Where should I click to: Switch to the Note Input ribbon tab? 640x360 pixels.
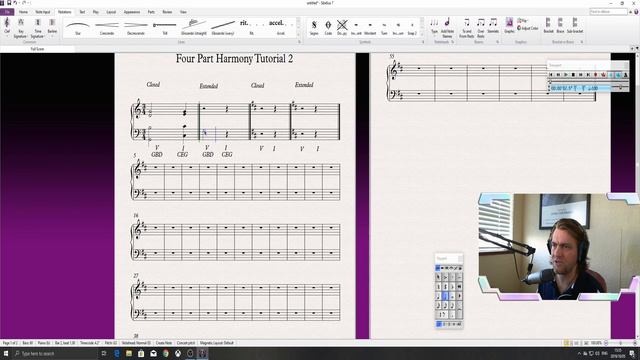[x=42, y=12]
